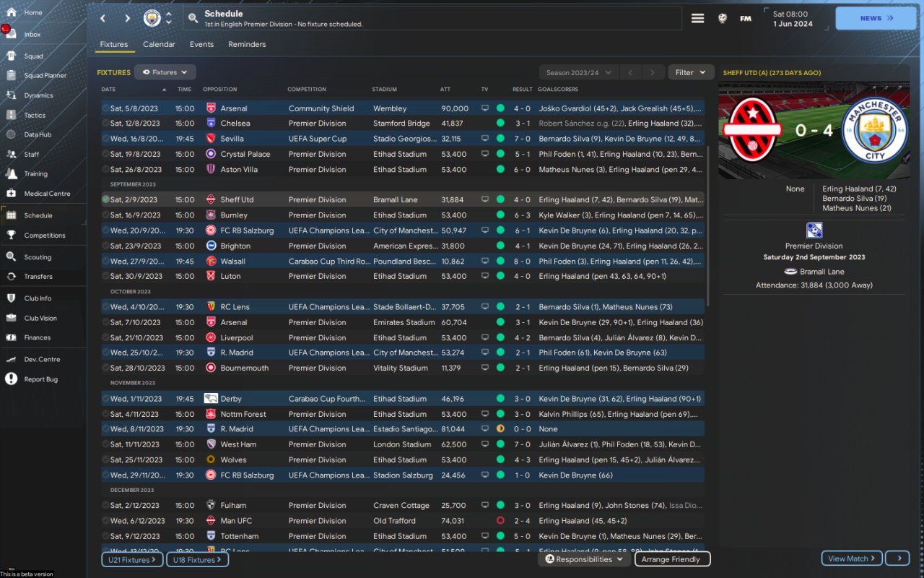The width and height of the screenshot is (924, 578).
Task: Click the fixtures list vertical scrollbar
Action: pyautogui.click(x=708, y=226)
